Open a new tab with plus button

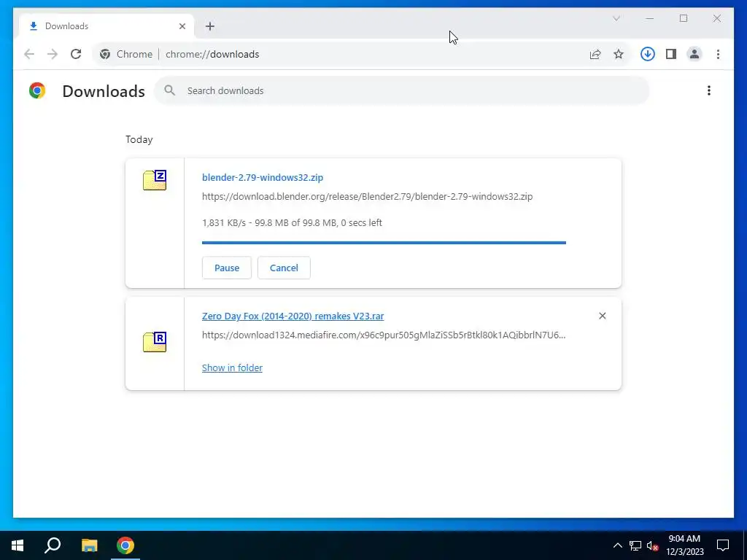coord(210,26)
